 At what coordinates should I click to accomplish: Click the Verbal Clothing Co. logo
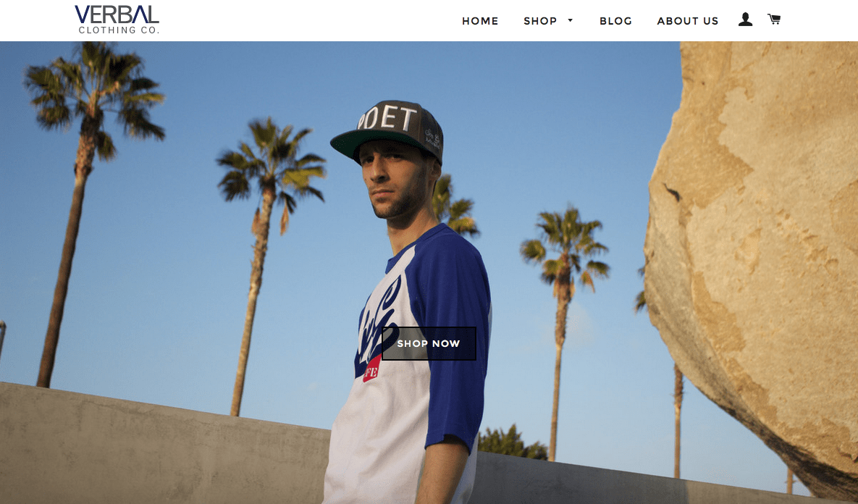(x=117, y=20)
